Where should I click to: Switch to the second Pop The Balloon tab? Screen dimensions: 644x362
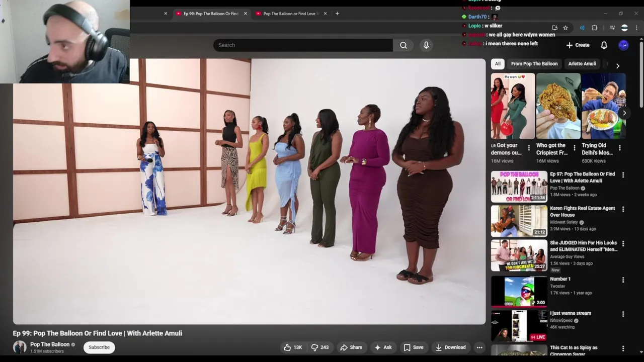(x=291, y=14)
